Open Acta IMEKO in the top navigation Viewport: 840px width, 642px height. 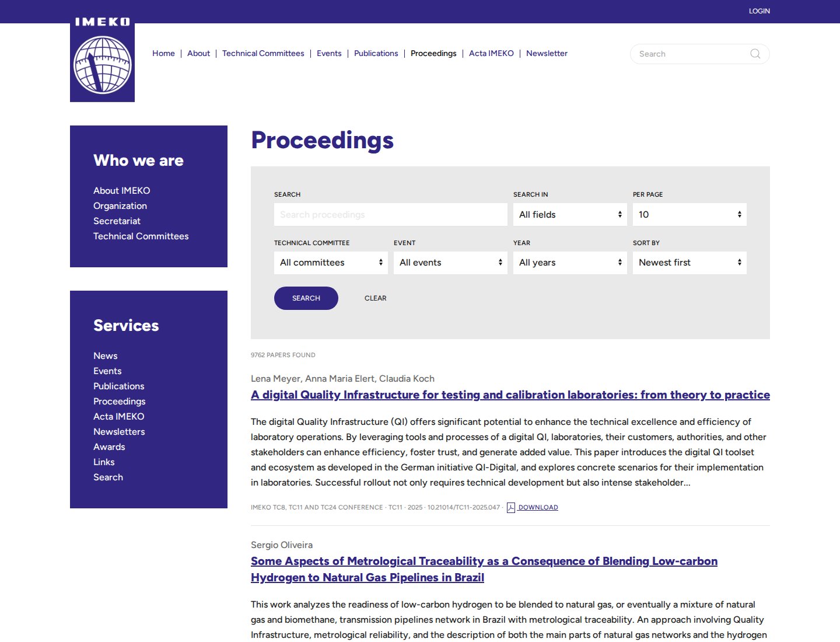[491, 53]
